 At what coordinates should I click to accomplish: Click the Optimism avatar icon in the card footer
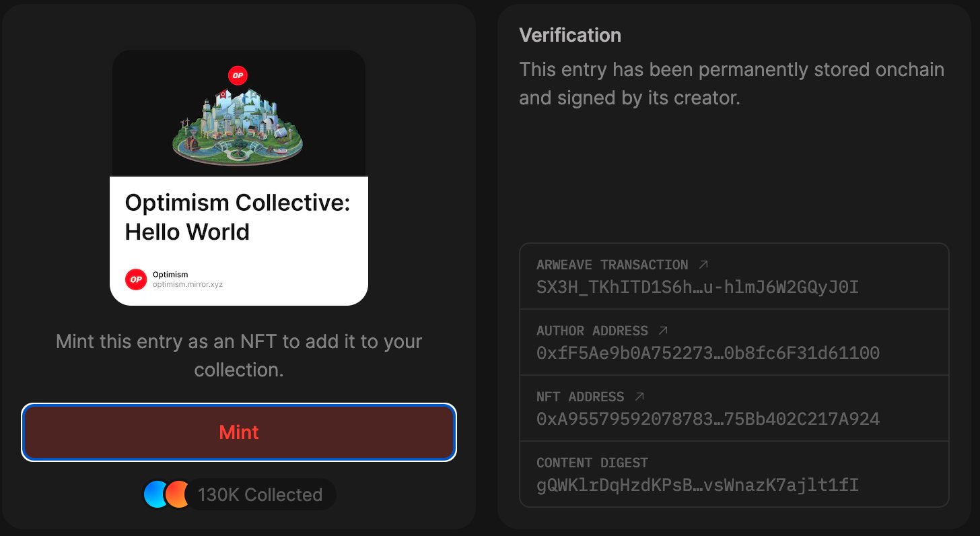pyautogui.click(x=135, y=279)
